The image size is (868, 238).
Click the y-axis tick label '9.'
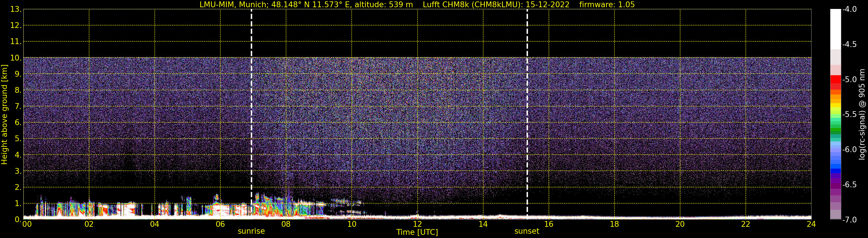tap(18, 74)
